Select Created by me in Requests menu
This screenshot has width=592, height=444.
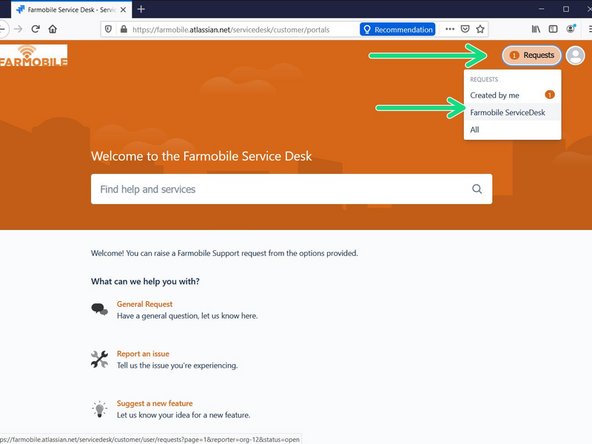click(512, 95)
